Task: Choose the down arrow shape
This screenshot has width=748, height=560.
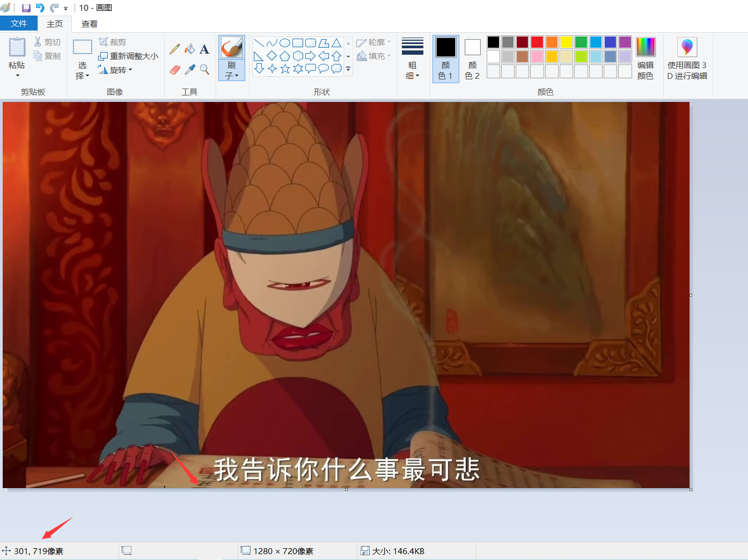Action: tap(259, 69)
